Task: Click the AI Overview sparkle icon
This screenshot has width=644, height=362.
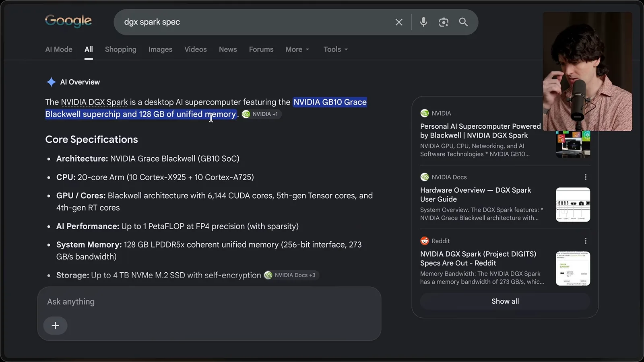Action: (x=51, y=82)
